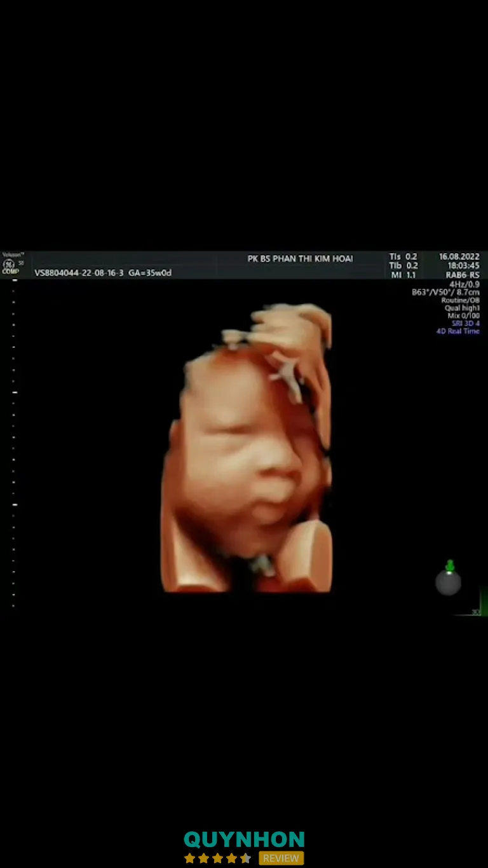
Task: Click the first gold rating star
Action: point(189,858)
